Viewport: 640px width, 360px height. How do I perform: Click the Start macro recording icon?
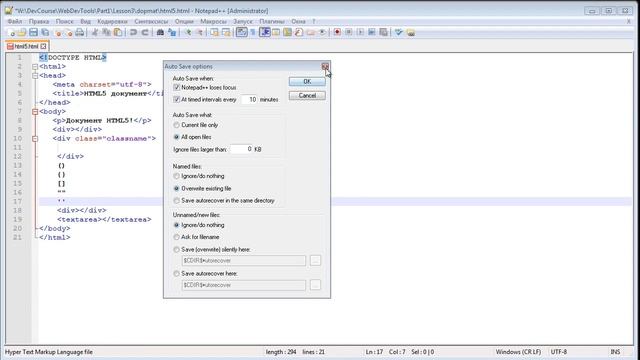(337, 32)
